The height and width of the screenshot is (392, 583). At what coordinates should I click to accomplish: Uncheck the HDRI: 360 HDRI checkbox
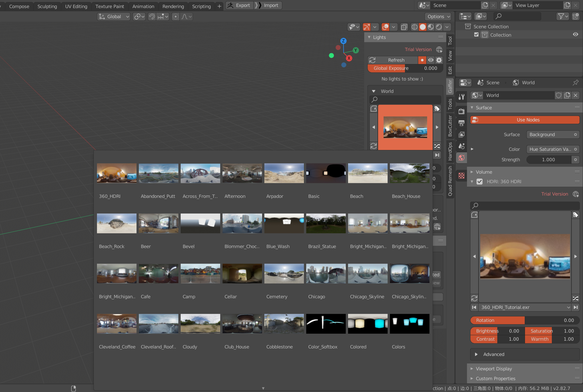pyautogui.click(x=480, y=181)
